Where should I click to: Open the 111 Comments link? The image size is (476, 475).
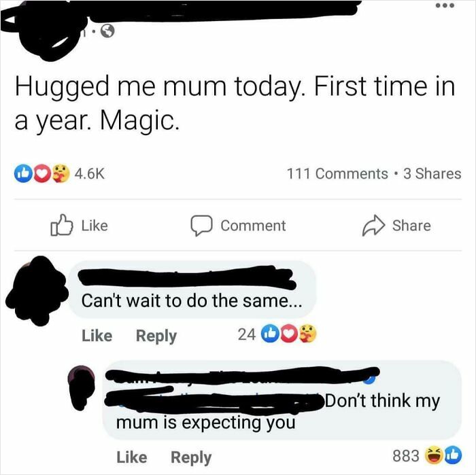click(x=337, y=174)
